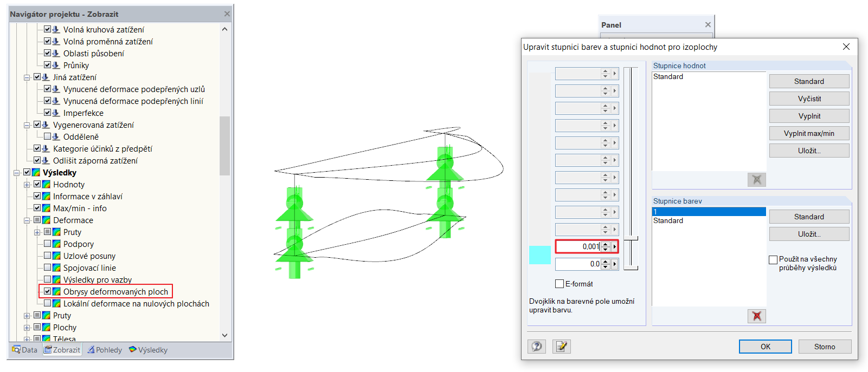Click the Vyčistit button
The image size is (868, 372).
[x=809, y=99]
